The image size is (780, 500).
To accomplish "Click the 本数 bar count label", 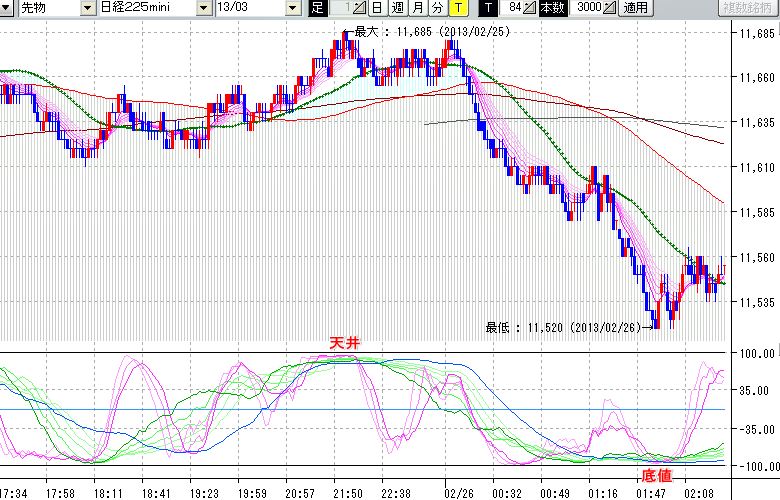I will 552,9.
